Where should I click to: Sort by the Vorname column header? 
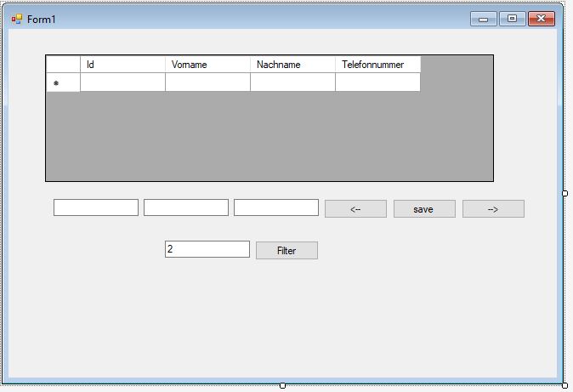coord(207,65)
